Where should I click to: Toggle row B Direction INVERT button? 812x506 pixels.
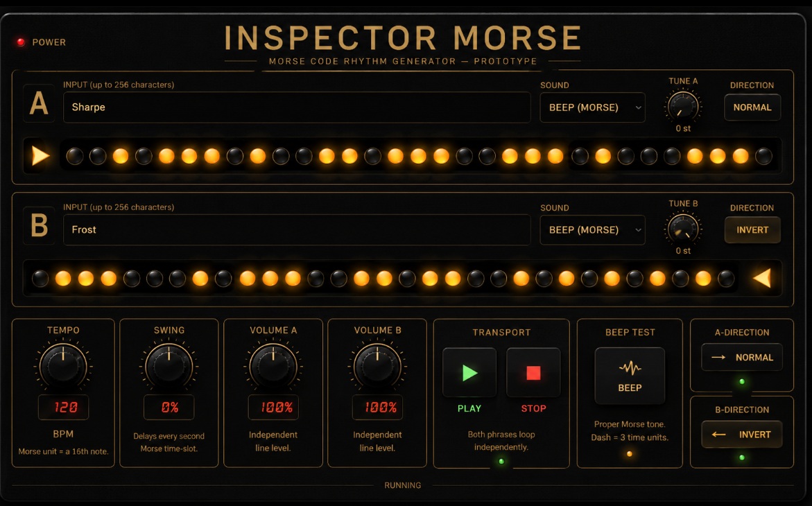click(x=752, y=230)
